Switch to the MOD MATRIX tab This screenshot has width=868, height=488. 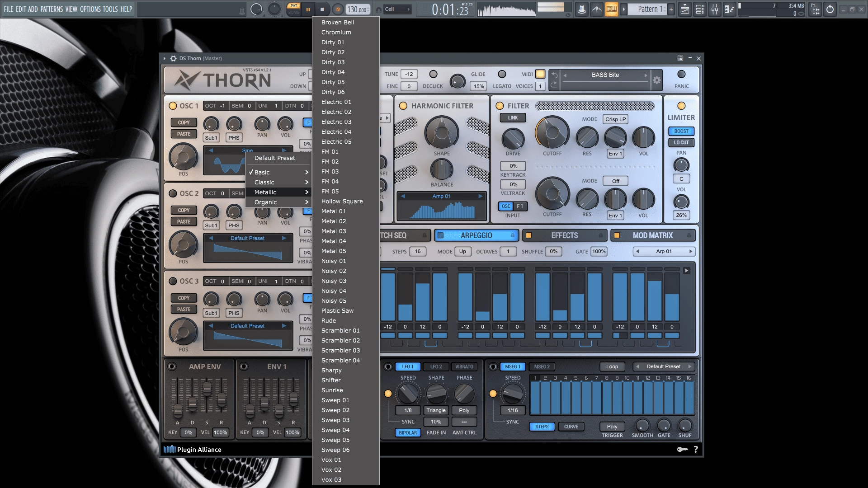[x=652, y=235]
